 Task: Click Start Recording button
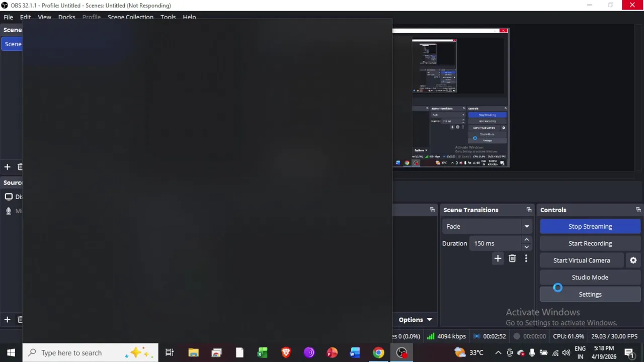pyautogui.click(x=590, y=243)
